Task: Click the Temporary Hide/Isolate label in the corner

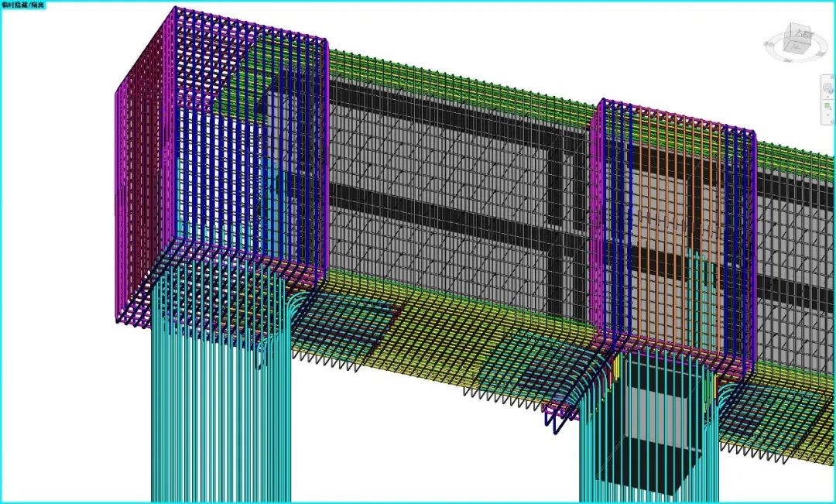Action: tap(25, 5)
